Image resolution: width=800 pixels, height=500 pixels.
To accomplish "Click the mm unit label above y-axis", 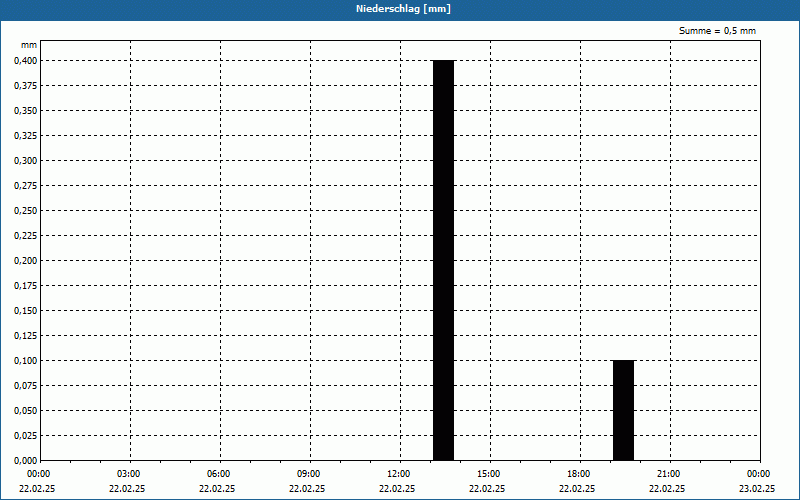I will click(29, 45).
